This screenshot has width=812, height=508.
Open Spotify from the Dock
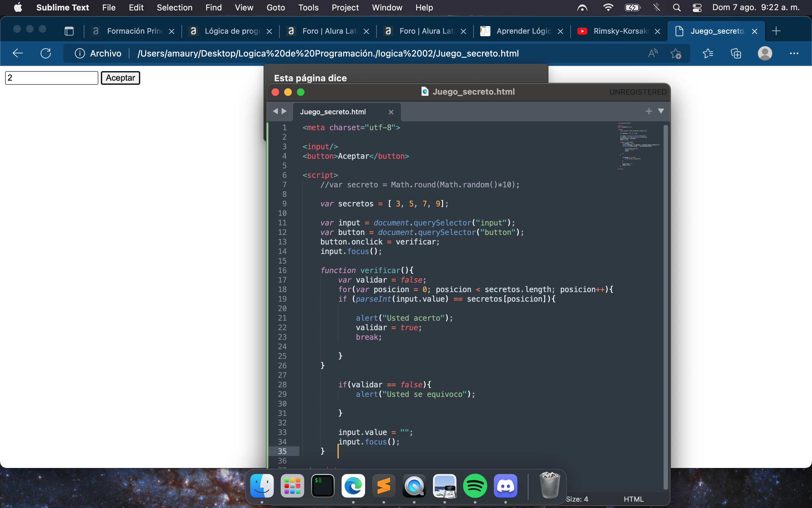[475, 485]
